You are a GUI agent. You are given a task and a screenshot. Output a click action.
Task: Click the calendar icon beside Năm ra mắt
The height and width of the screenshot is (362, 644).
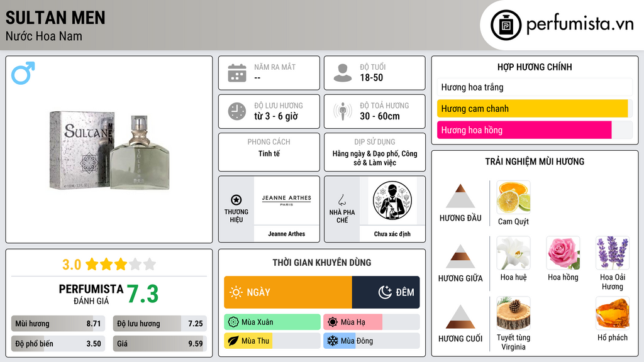tap(237, 73)
